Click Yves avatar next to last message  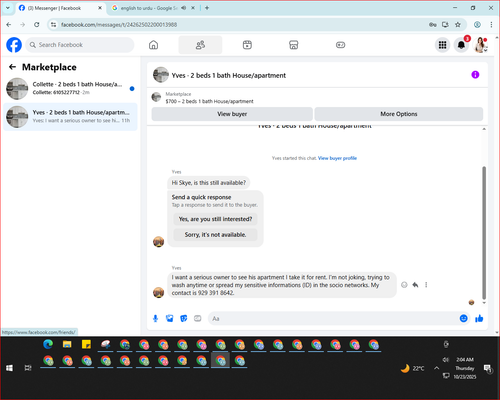coord(158,292)
